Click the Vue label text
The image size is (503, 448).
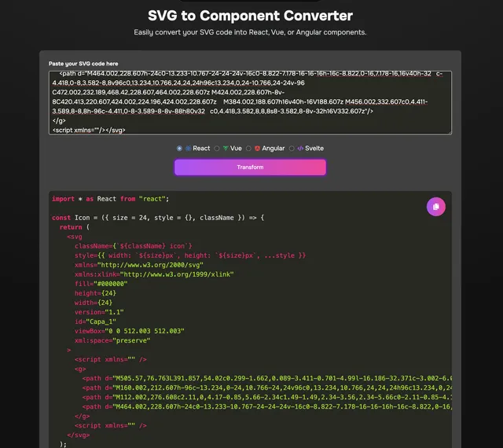pyautogui.click(x=236, y=149)
